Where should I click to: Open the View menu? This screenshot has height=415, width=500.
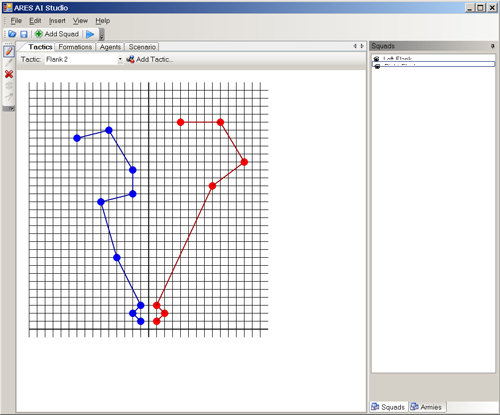tap(80, 21)
